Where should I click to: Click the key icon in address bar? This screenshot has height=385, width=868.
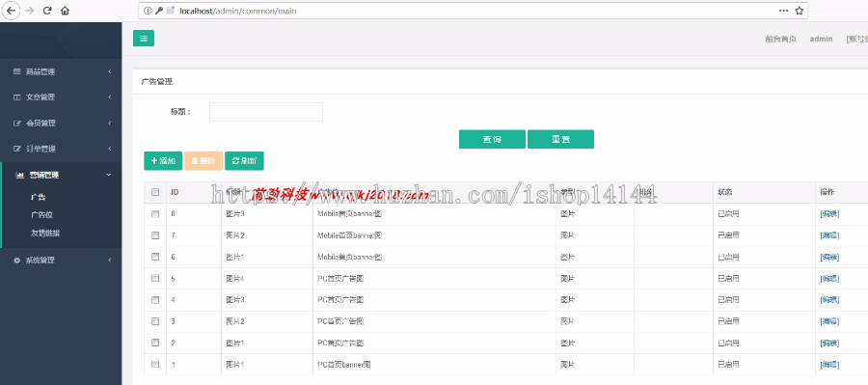point(159,11)
